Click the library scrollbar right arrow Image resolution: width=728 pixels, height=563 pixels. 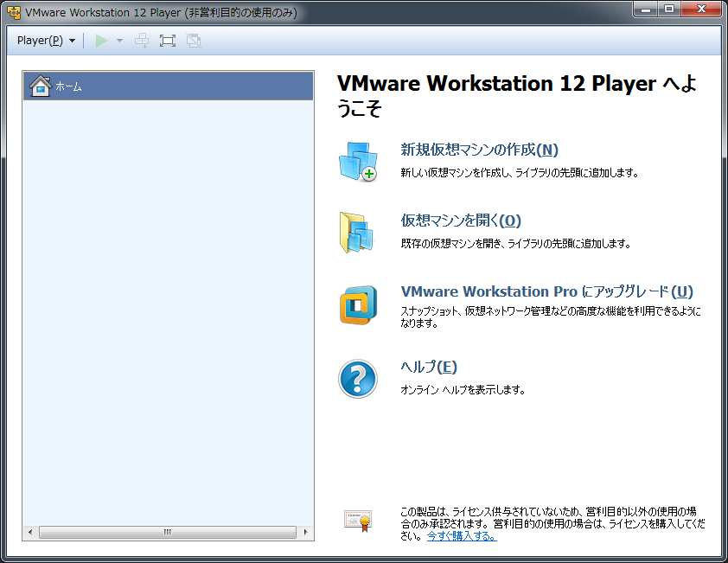(x=305, y=533)
